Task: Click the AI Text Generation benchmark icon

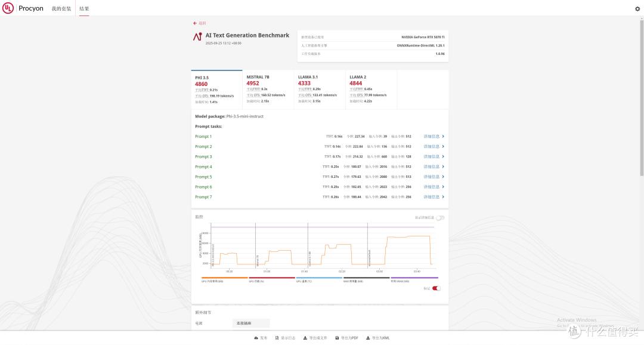Action: [197, 36]
